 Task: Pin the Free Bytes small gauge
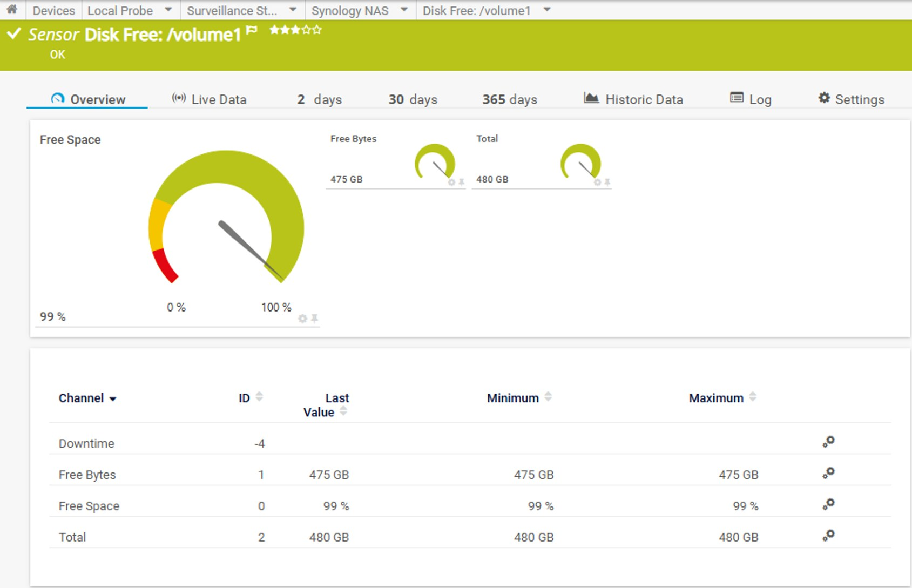[x=462, y=183]
